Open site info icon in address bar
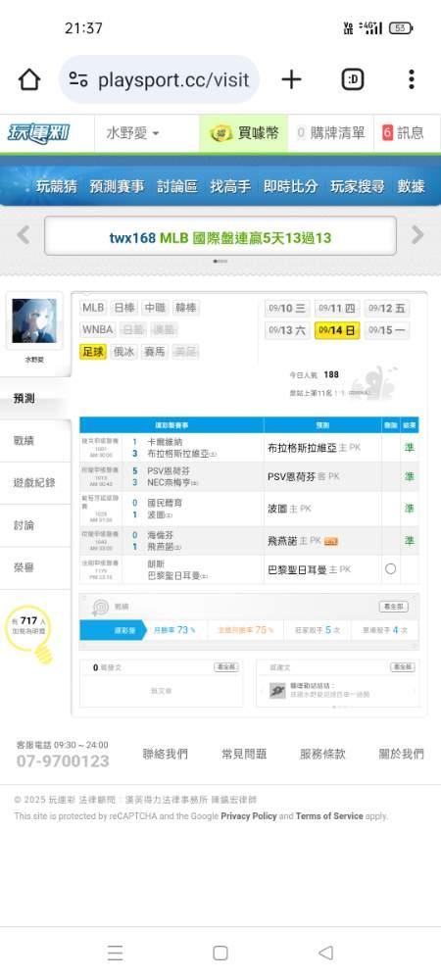The height and width of the screenshot is (980, 441). 78,79
